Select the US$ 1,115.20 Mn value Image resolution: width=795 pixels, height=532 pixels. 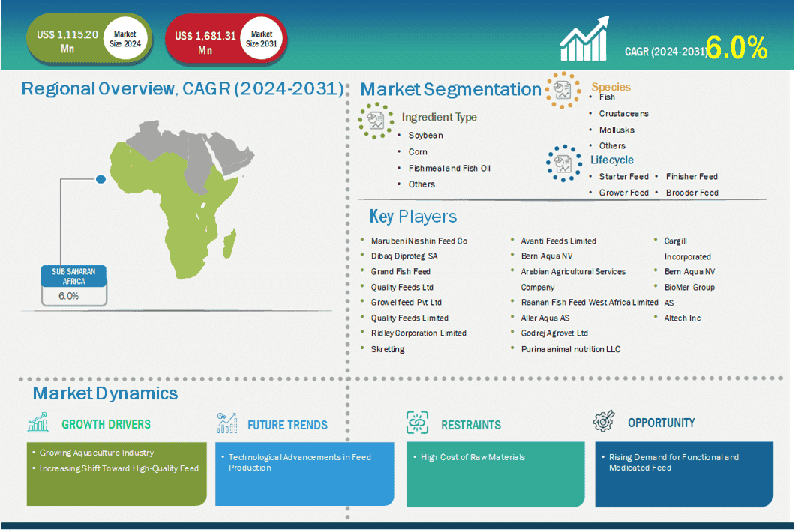pos(67,41)
